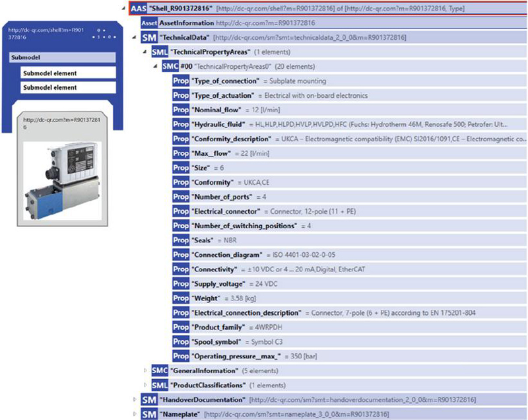Select the Spool_symbol property row
Viewport: 528px width, 420px height.
click(x=349, y=342)
